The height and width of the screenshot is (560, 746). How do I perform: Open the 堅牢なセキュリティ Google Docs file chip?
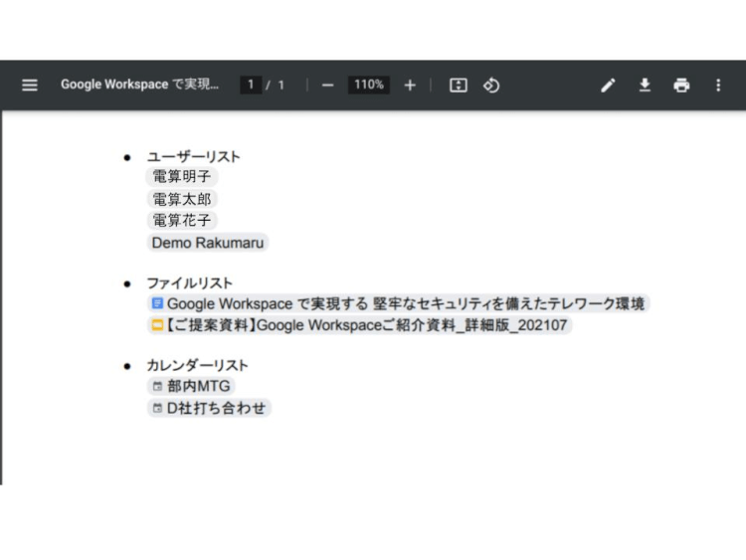pyautogui.click(x=398, y=303)
